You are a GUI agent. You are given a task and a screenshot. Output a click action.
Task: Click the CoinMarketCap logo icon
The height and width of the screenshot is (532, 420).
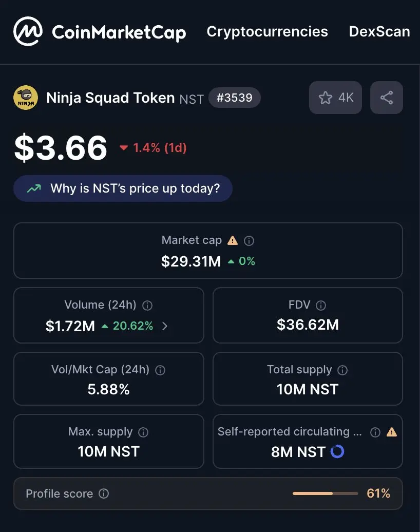[x=28, y=31]
